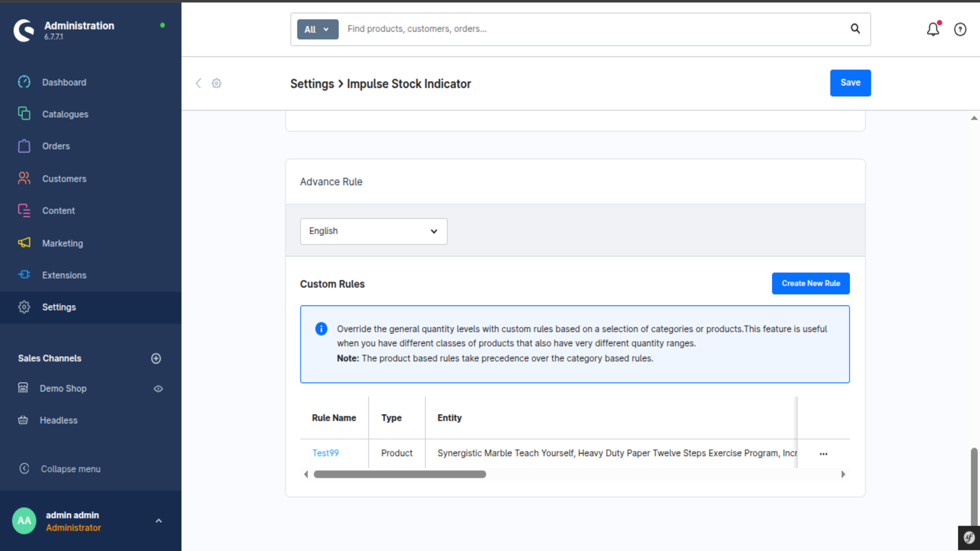Click the Sales Channels heading
This screenshot has height=551, width=980.
click(50, 358)
